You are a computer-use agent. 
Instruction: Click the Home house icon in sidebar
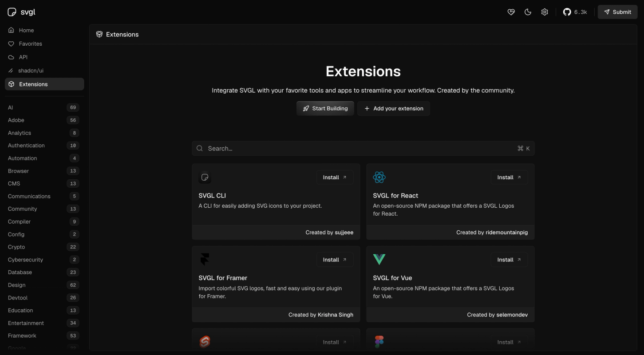(11, 30)
